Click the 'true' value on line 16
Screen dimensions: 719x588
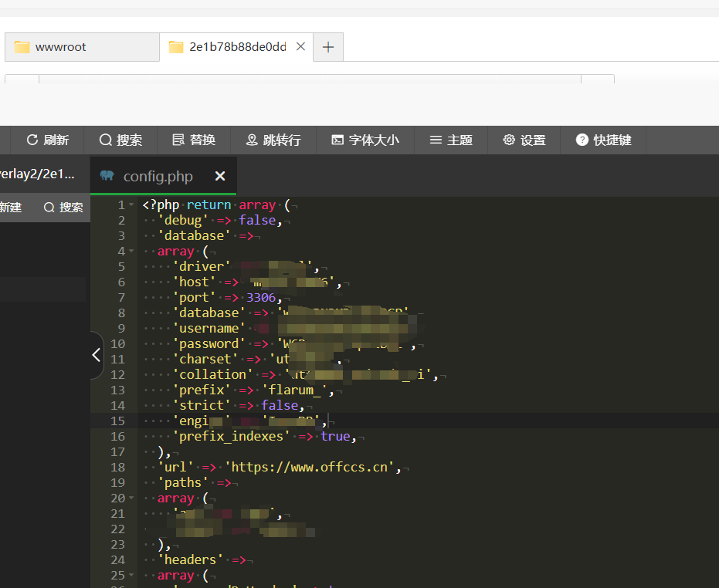coord(335,436)
